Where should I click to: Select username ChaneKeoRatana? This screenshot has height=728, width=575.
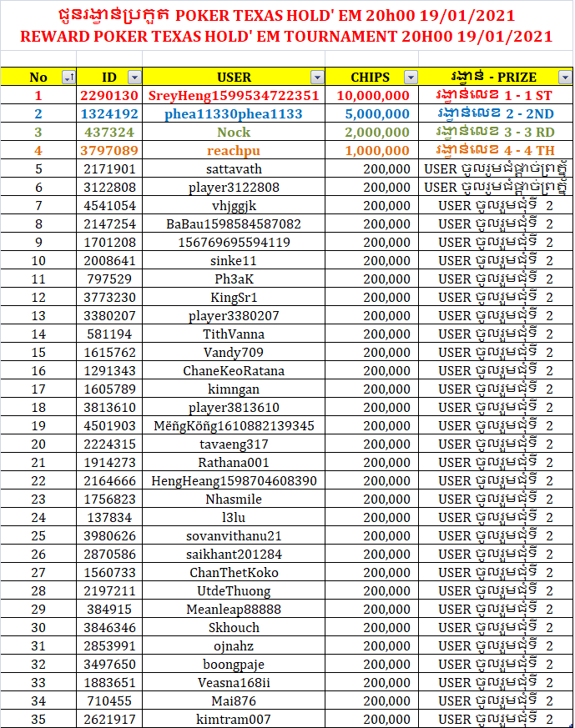[x=234, y=370]
